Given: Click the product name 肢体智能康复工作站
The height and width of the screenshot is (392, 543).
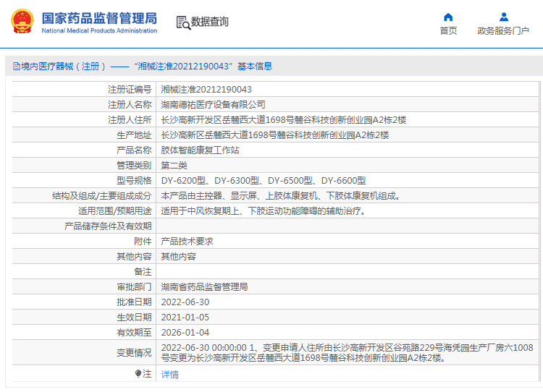Looking at the screenshot, I should tap(200, 150).
